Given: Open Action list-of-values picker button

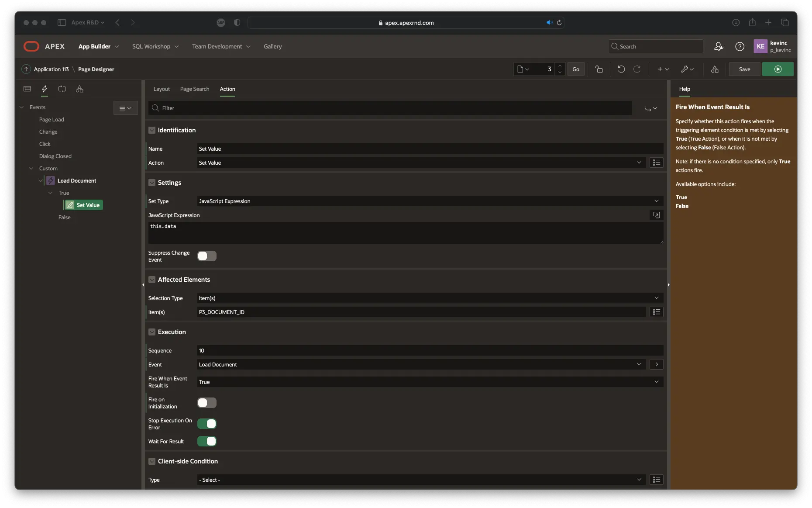Looking at the screenshot, I should coord(656,162).
